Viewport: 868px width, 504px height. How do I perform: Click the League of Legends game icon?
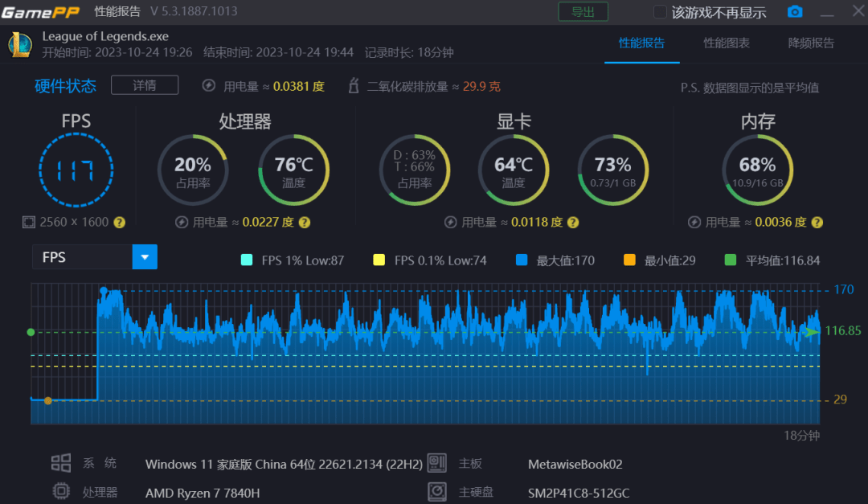tap(20, 44)
